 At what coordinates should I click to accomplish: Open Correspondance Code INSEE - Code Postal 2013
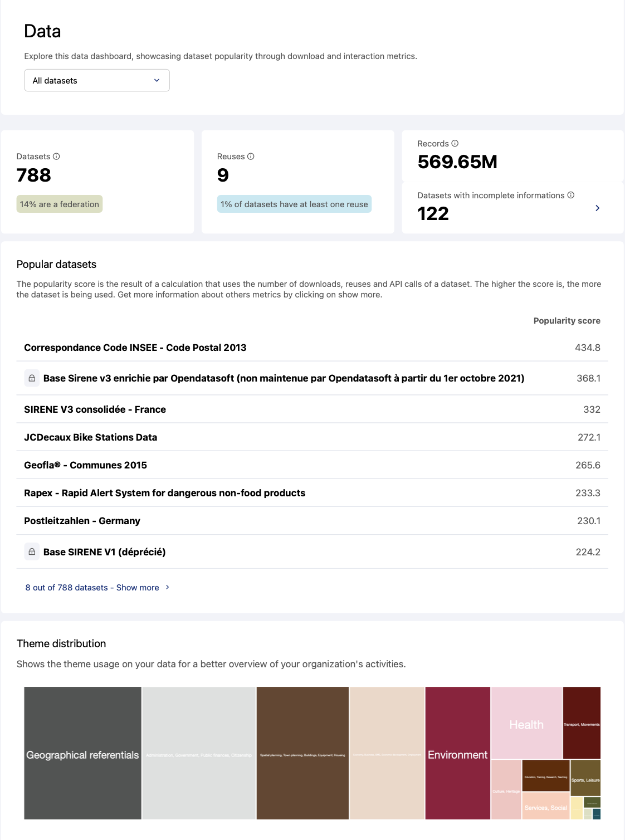[x=135, y=348]
